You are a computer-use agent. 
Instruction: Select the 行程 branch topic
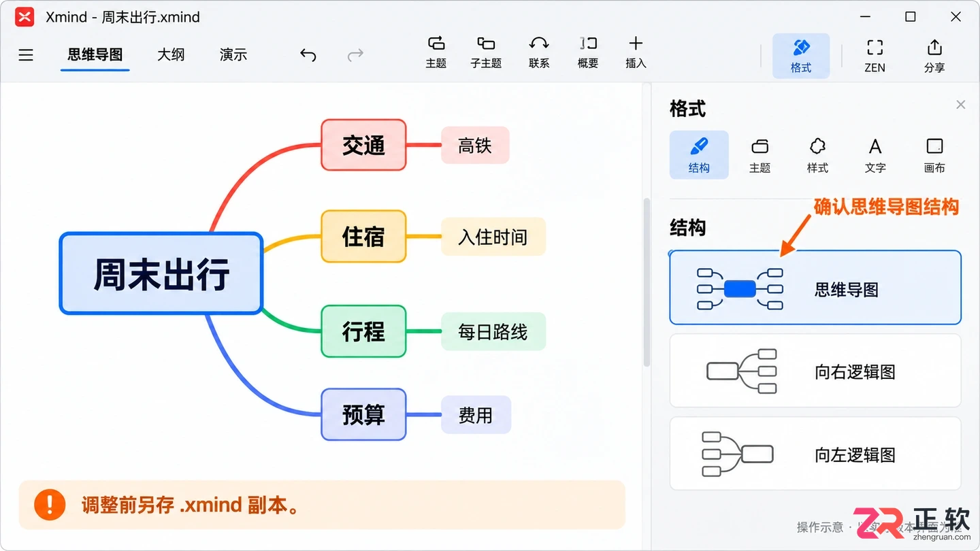point(363,331)
